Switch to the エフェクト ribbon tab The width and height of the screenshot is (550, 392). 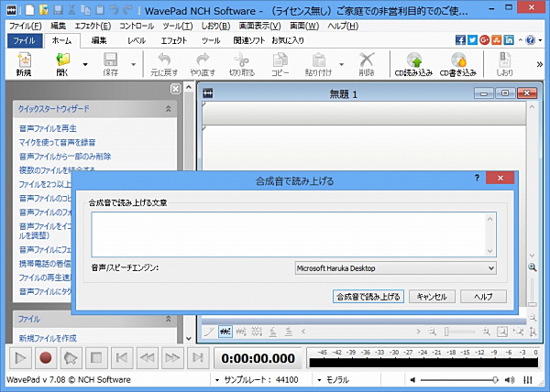173,40
